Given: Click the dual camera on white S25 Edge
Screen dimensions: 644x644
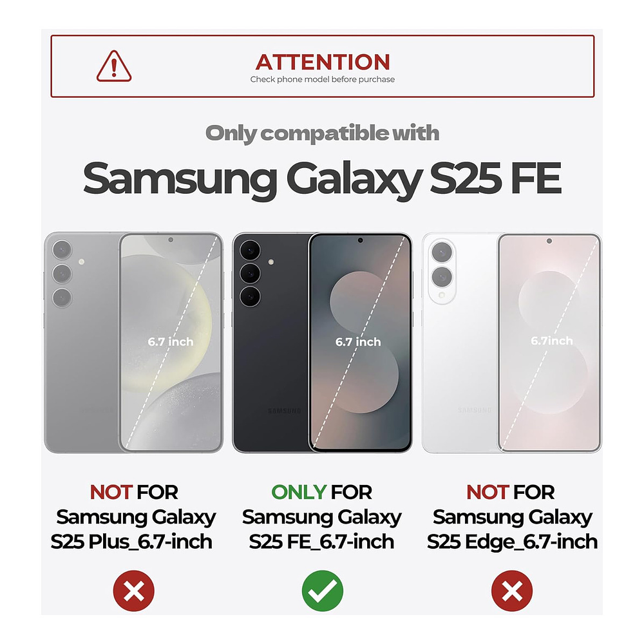Looking at the screenshot, I should tap(442, 265).
